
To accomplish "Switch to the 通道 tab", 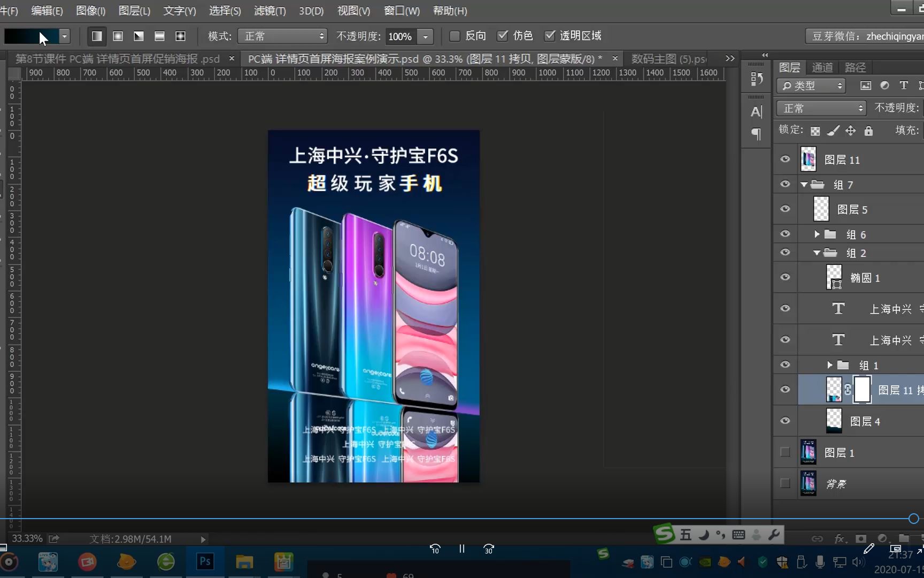I will pos(822,67).
